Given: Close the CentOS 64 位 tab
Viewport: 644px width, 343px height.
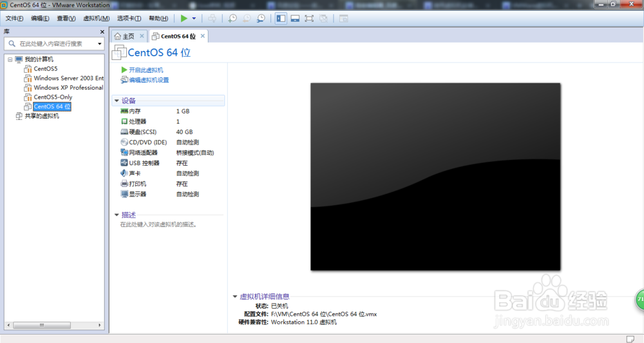Looking at the screenshot, I should click(202, 35).
